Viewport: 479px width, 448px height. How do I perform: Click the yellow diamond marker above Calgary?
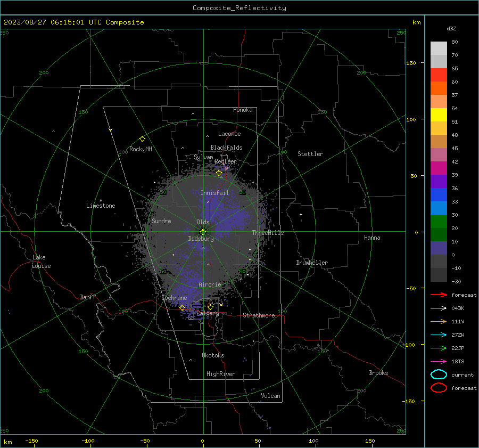tap(210, 307)
